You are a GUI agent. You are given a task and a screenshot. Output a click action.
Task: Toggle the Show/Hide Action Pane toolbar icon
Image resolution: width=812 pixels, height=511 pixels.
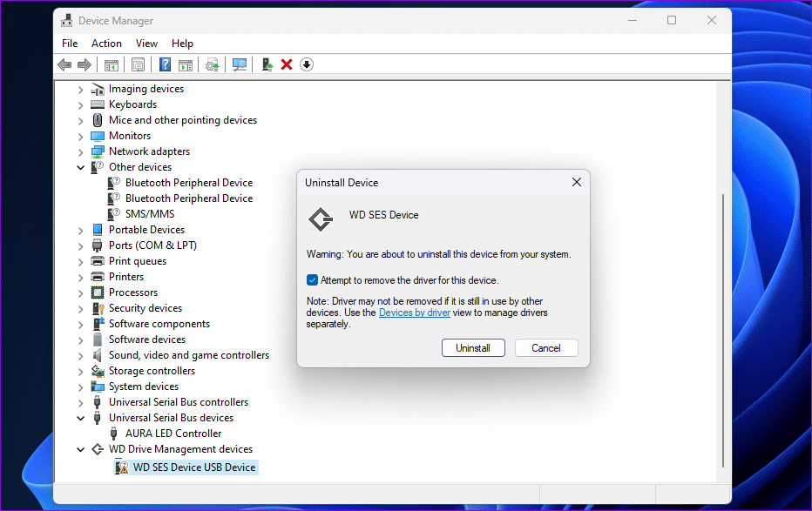pos(186,64)
